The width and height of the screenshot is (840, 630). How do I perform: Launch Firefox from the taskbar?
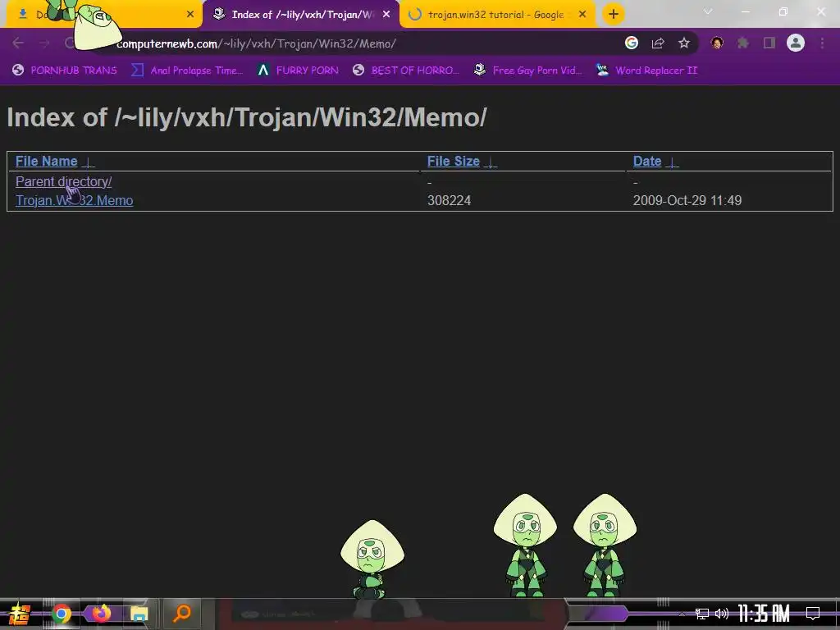pyautogui.click(x=101, y=614)
